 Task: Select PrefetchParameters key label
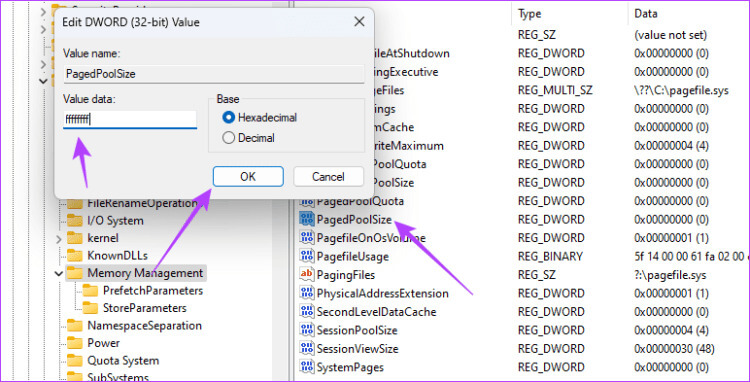point(153,291)
